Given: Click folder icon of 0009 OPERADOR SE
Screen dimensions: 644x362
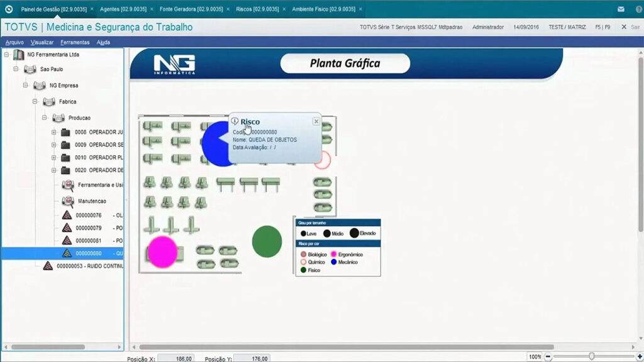Looking at the screenshot, I should (x=65, y=145).
